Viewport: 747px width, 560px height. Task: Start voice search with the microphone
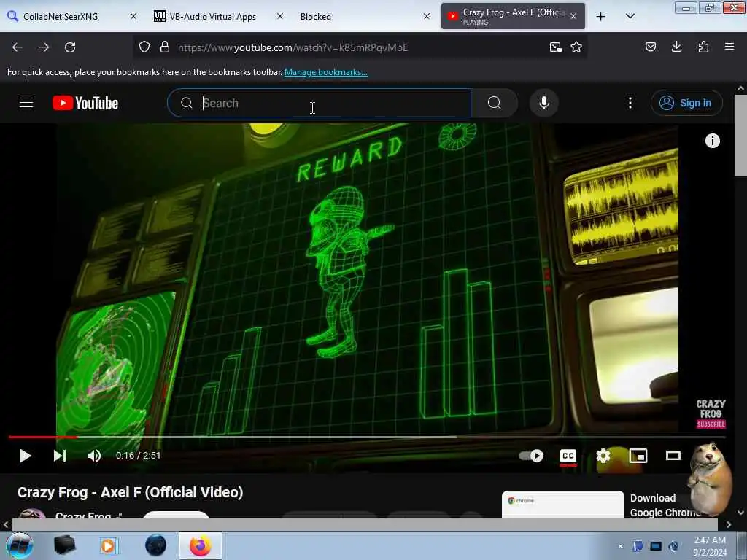544,103
